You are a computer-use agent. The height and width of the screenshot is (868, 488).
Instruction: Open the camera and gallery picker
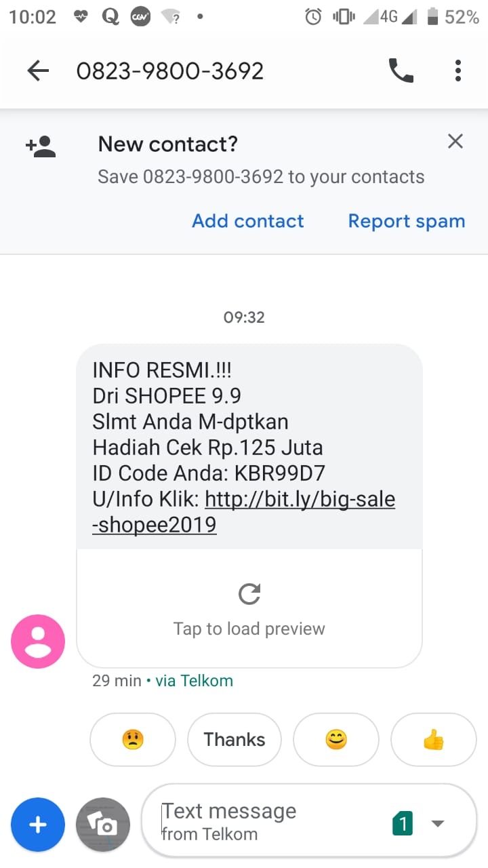102,825
